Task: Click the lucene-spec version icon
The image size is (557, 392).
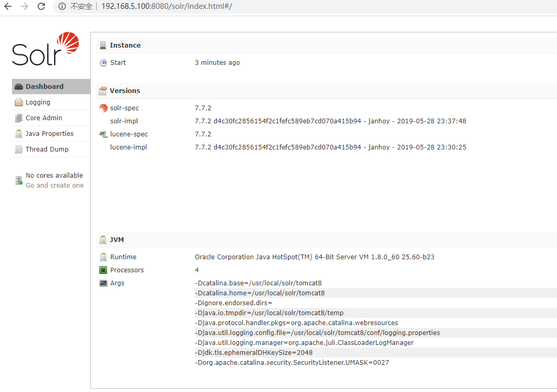Action: point(103,134)
